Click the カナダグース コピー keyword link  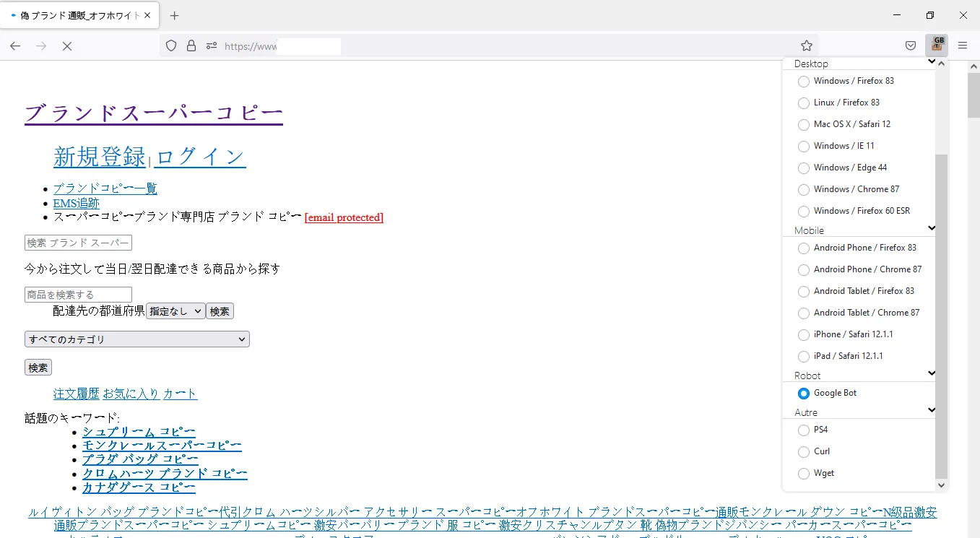pyautogui.click(x=139, y=487)
